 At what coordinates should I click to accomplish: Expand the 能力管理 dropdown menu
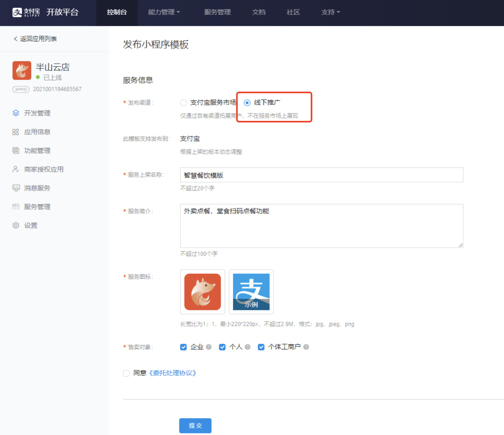coord(164,12)
